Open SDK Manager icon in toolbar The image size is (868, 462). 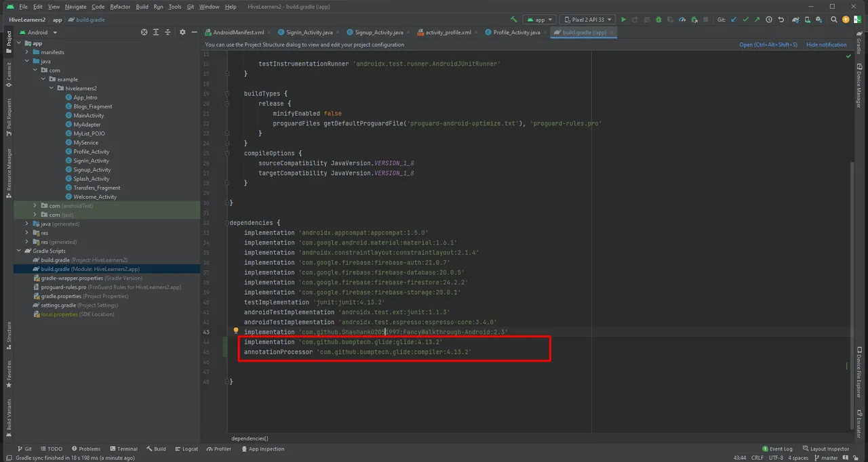click(x=818, y=20)
